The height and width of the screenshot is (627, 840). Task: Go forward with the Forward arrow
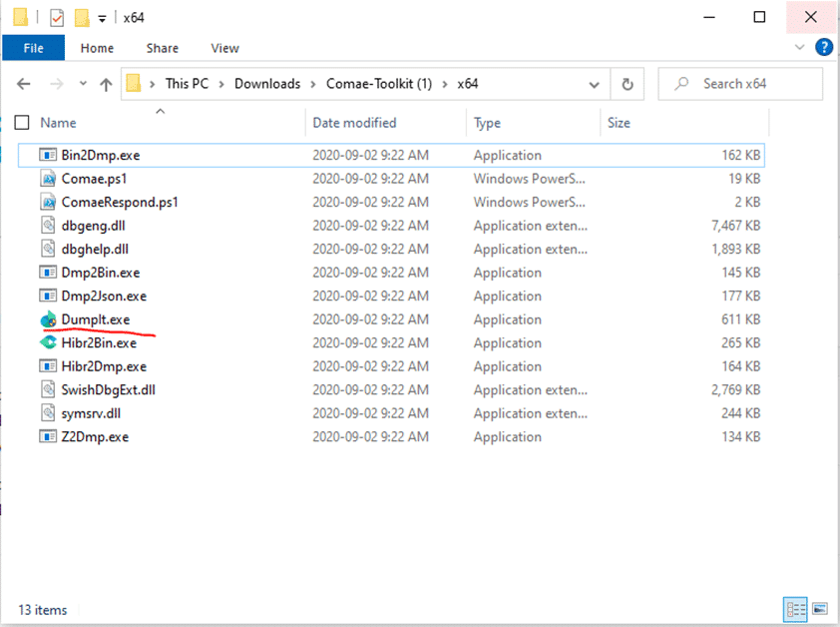click(56, 84)
